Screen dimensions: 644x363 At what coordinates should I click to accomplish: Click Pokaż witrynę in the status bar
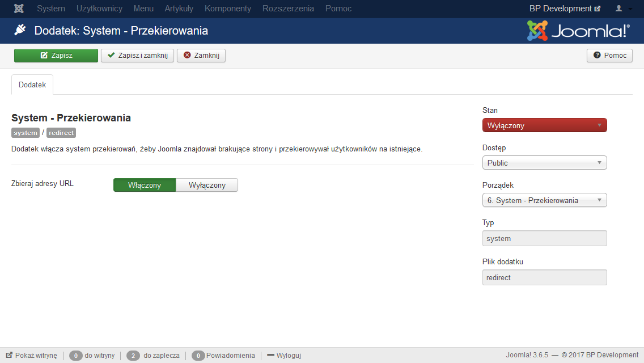[32, 356]
